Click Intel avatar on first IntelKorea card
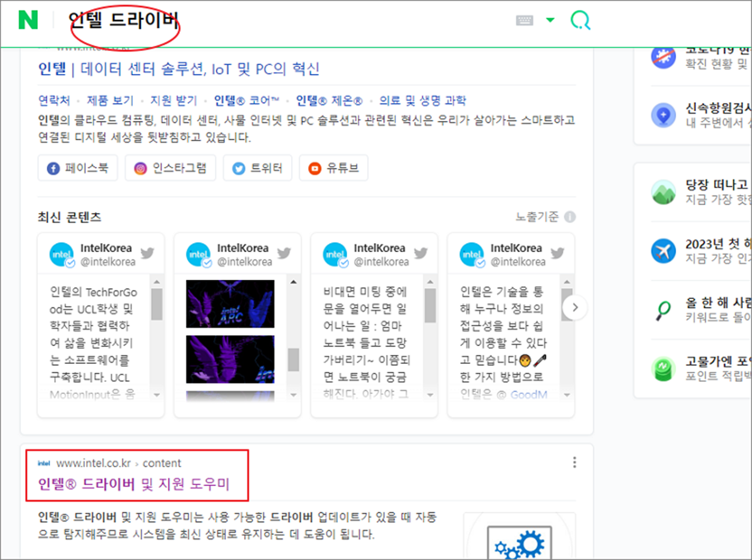The width and height of the screenshot is (752, 560). (62, 254)
